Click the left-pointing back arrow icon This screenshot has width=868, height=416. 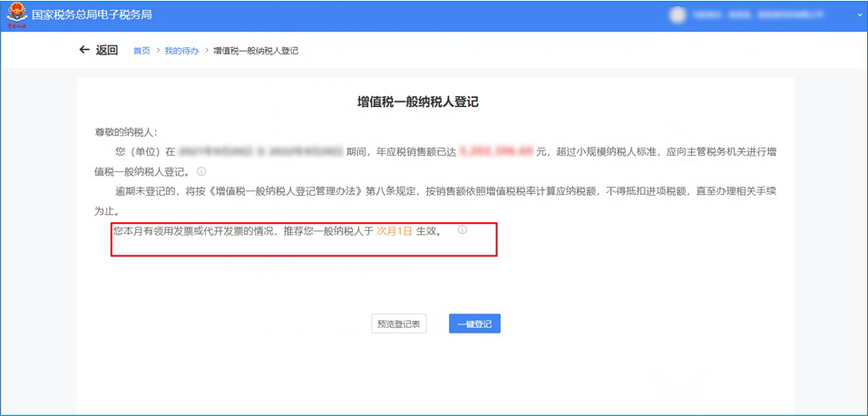84,50
